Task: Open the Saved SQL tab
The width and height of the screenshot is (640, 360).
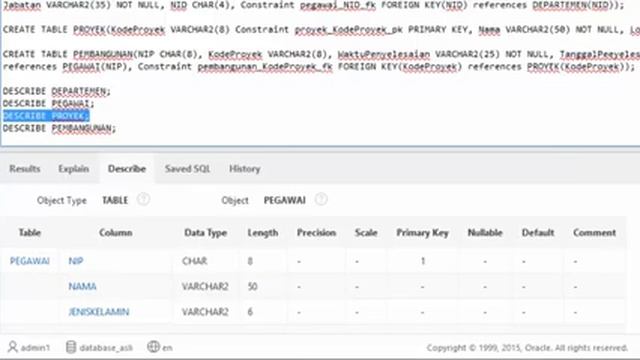Action: point(187,169)
